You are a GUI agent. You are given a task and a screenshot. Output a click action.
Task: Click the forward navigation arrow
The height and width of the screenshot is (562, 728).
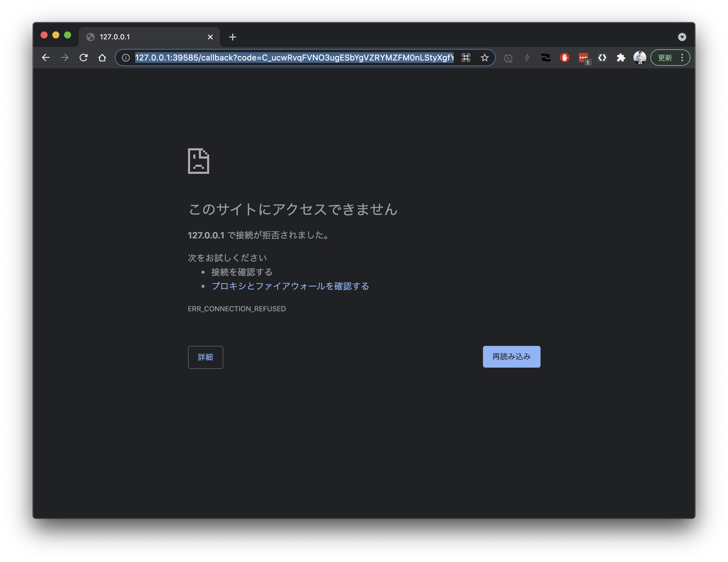[x=65, y=58]
